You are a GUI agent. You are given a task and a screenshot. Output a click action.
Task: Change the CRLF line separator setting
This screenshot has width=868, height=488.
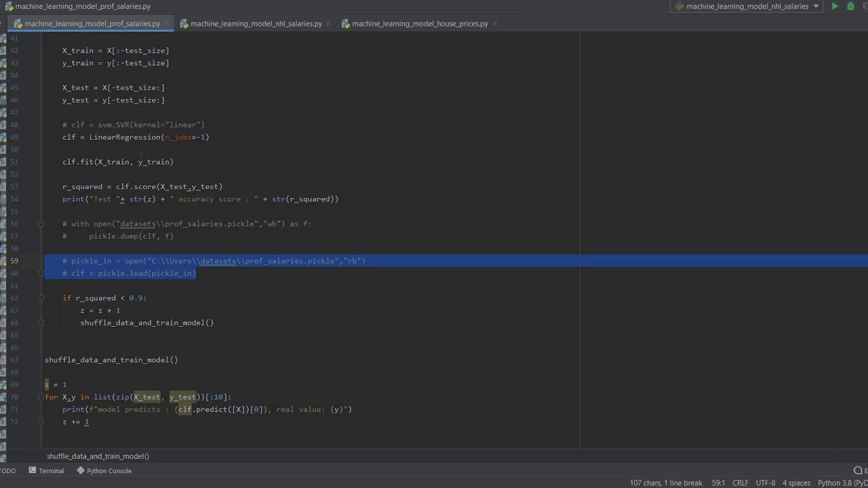[x=741, y=483]
